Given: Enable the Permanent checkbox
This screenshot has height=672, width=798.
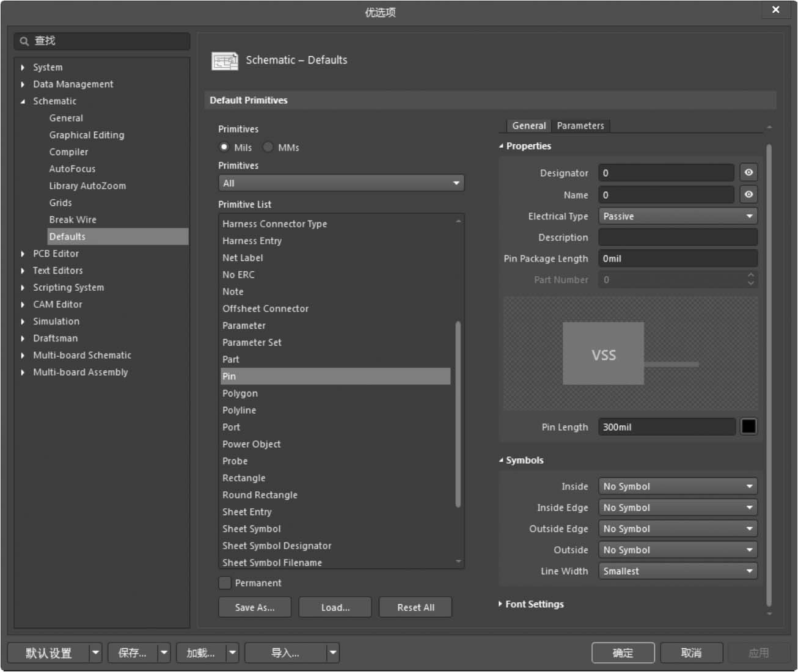Looking at the screenshot, I should [x=225, y=583].
